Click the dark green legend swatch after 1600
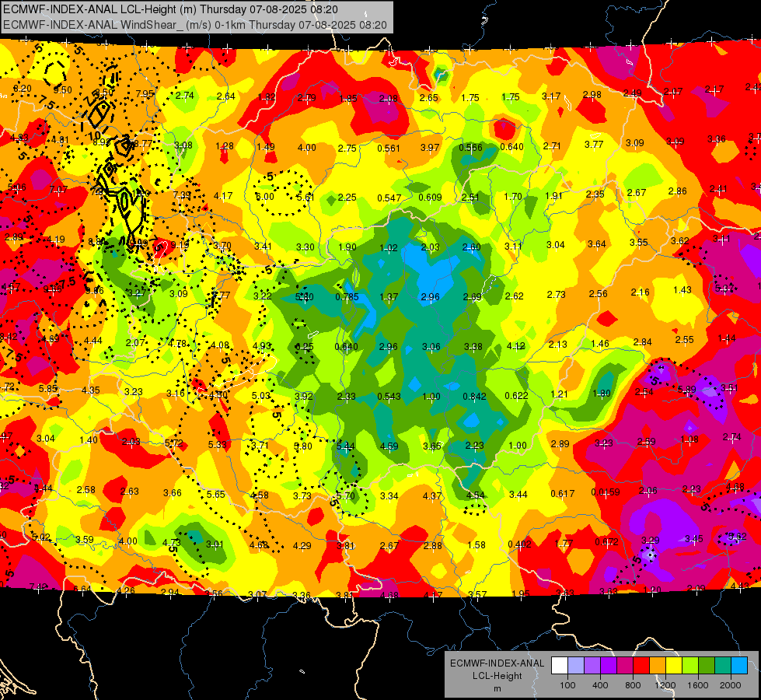 coord(706,666)
